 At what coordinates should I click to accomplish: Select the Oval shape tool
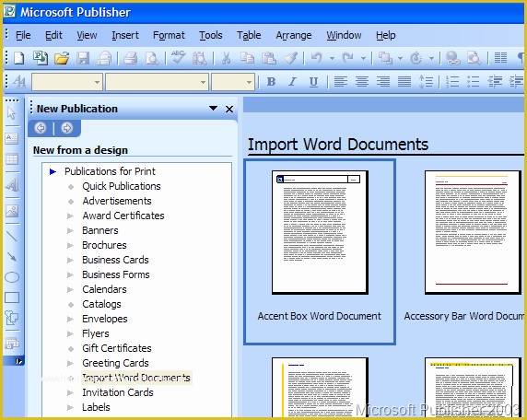12,277
